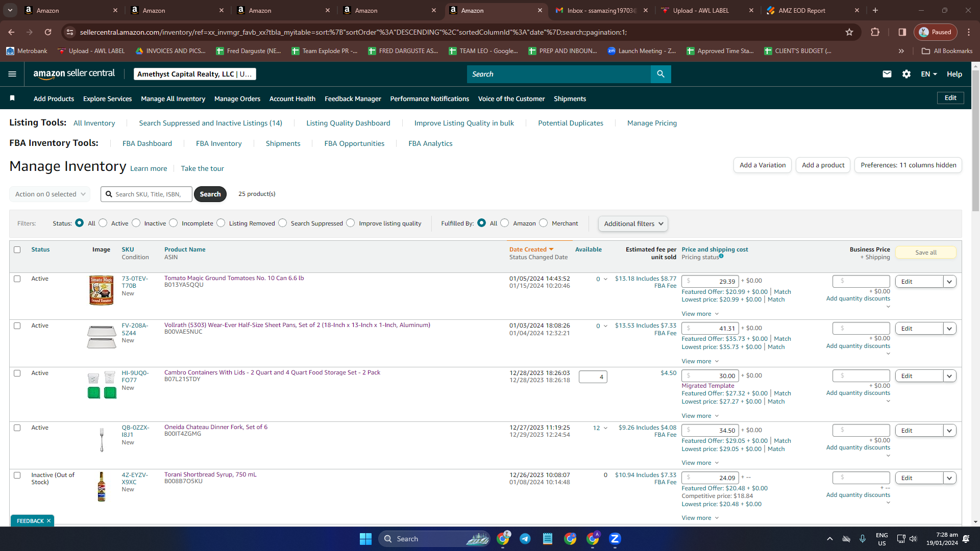This screenshot has width=980, height=551.
Task: Expand View more for Cambro Containers row
Action: [700, 416]
